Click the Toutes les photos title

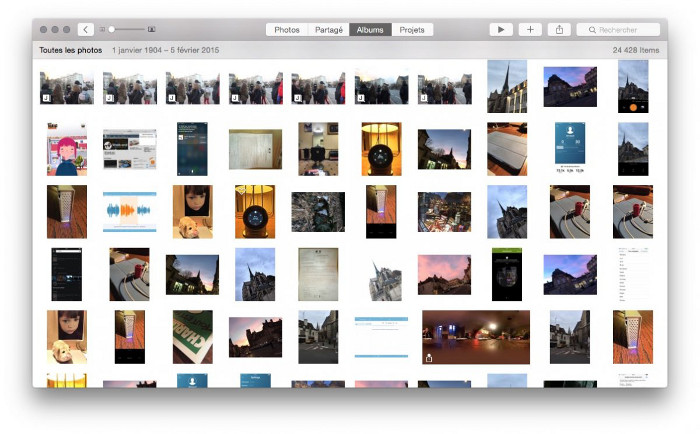[70, 50]
